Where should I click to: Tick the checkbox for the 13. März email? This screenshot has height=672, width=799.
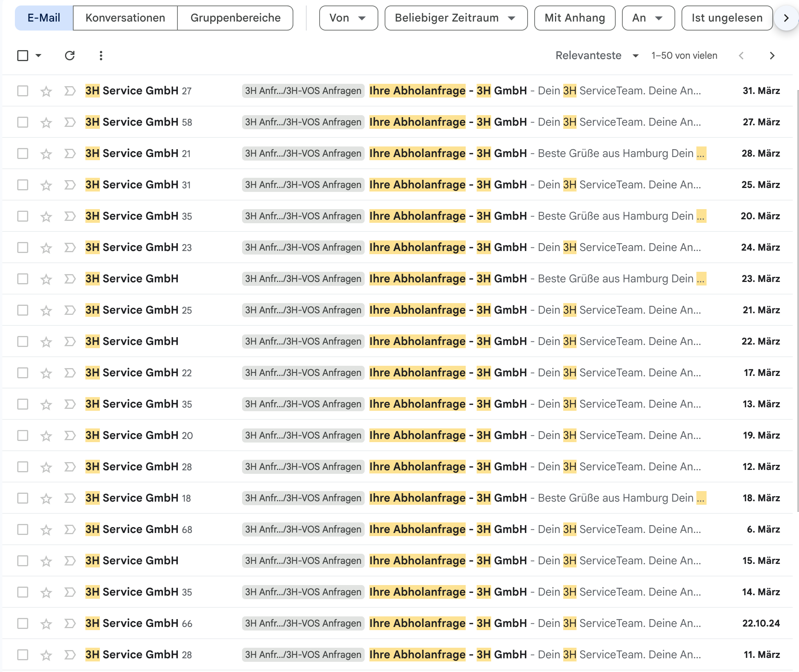click(x=23, y=404)
